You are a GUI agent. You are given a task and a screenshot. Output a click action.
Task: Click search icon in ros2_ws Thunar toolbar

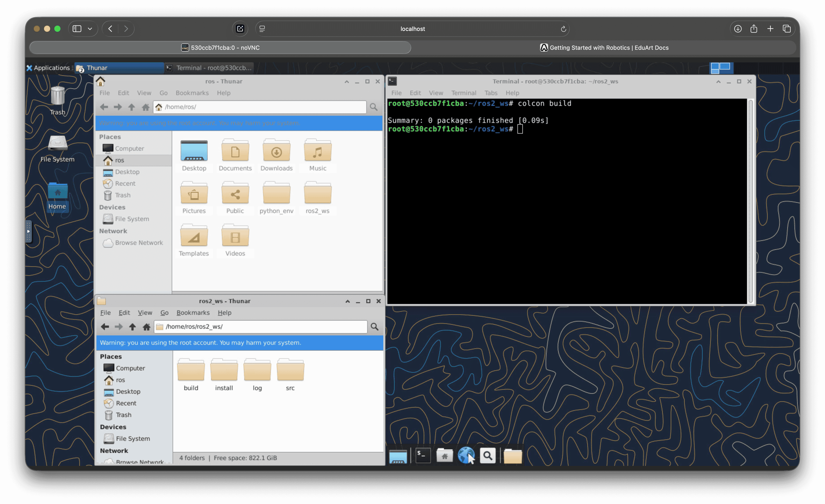(x=374, y=326)
